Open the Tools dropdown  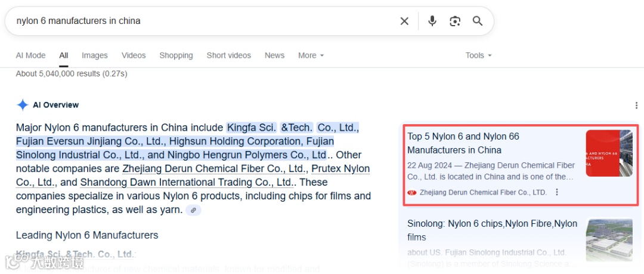click(478, 56)
